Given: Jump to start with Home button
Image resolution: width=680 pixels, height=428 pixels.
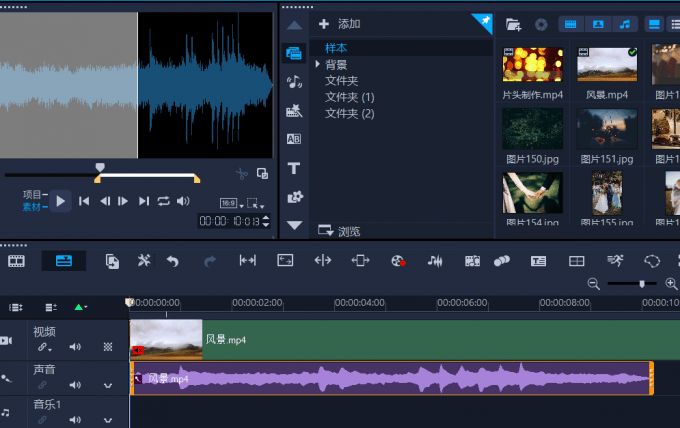Looking at the screenshot, I should 84,201.
